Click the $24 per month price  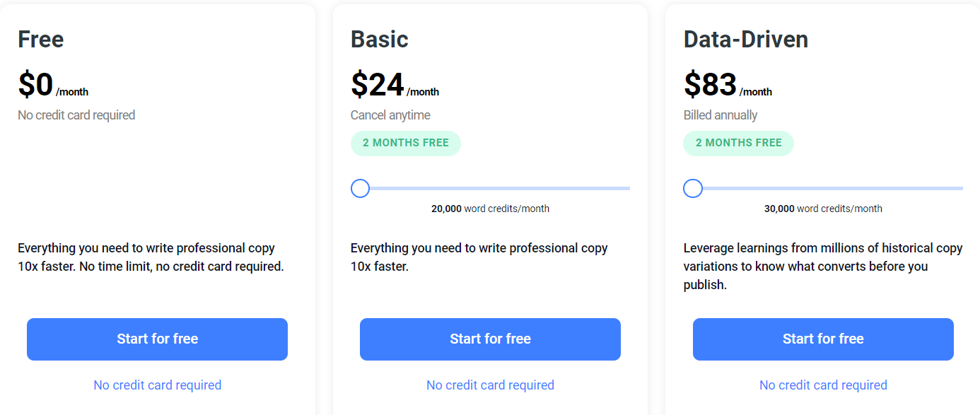[395, 86]
